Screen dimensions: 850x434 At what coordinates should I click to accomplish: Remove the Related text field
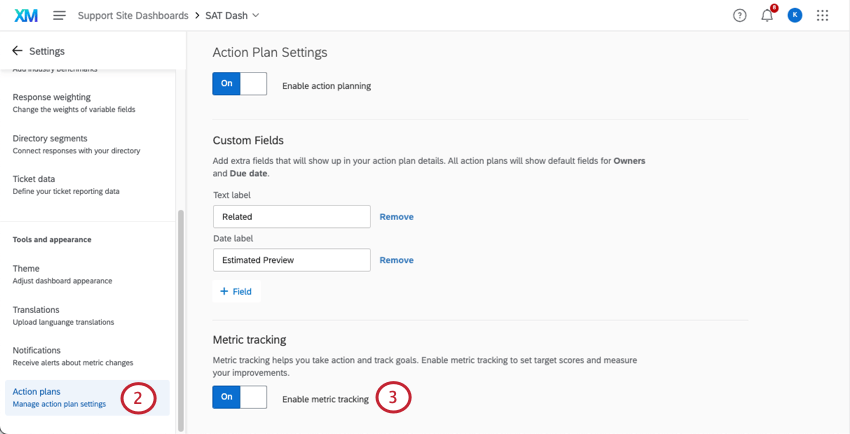tap(396, 216)
